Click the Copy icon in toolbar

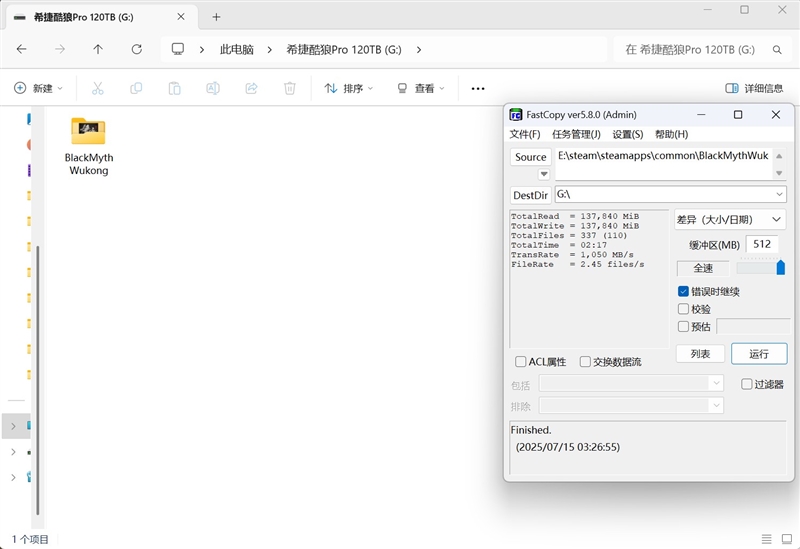[x=136, y=88]
